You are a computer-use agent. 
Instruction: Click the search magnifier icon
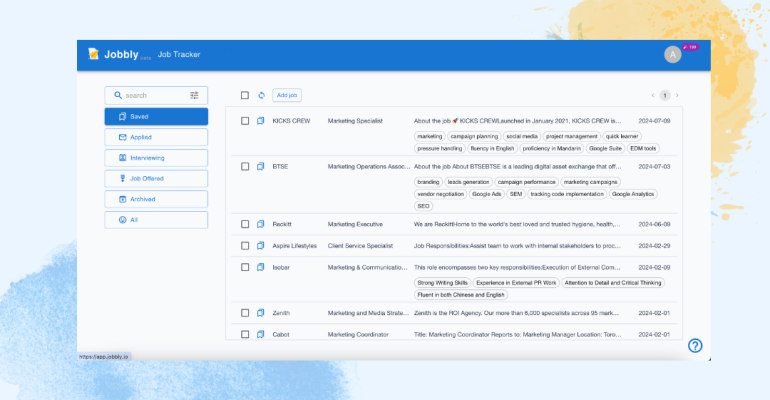click(x=118, y=95)
